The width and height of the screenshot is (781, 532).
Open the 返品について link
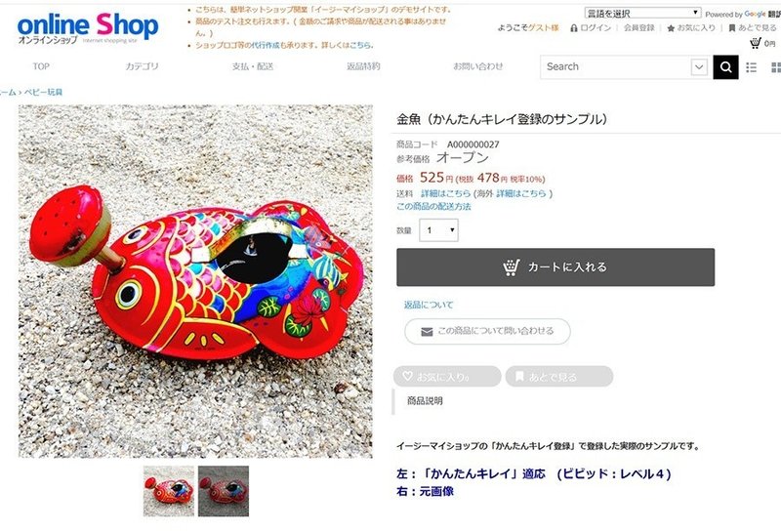click(429, 305)
